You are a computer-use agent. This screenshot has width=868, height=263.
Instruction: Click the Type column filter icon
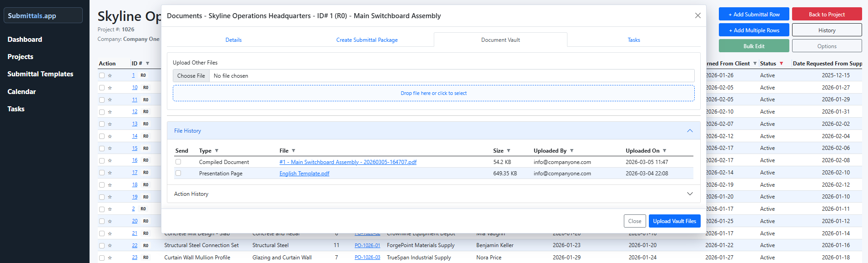tap(216, 151)
